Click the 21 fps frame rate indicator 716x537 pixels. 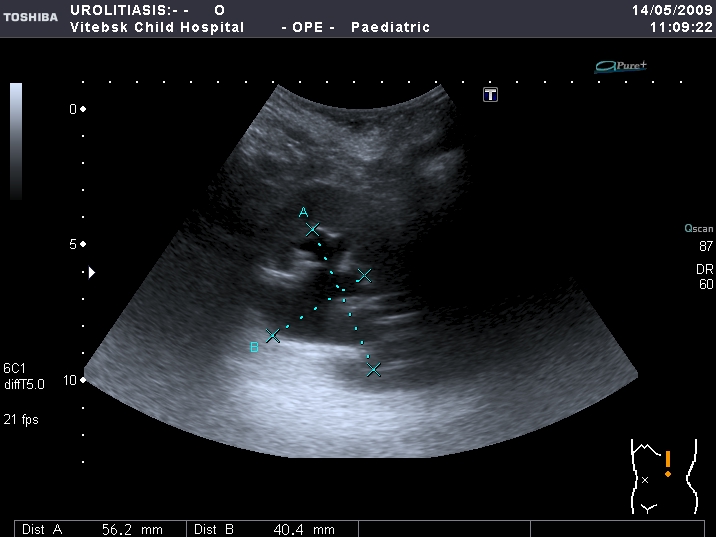point(21,419)
